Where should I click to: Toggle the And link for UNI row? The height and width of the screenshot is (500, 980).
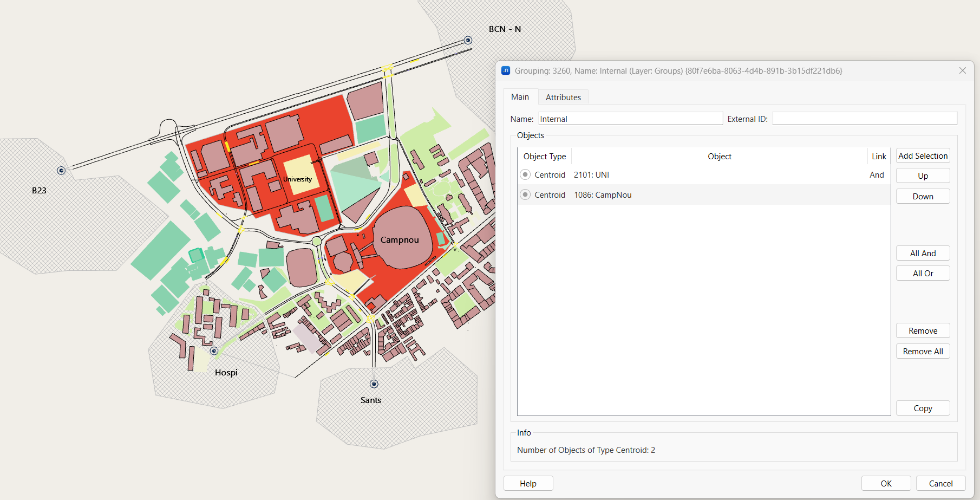click(x=877, y=174)
